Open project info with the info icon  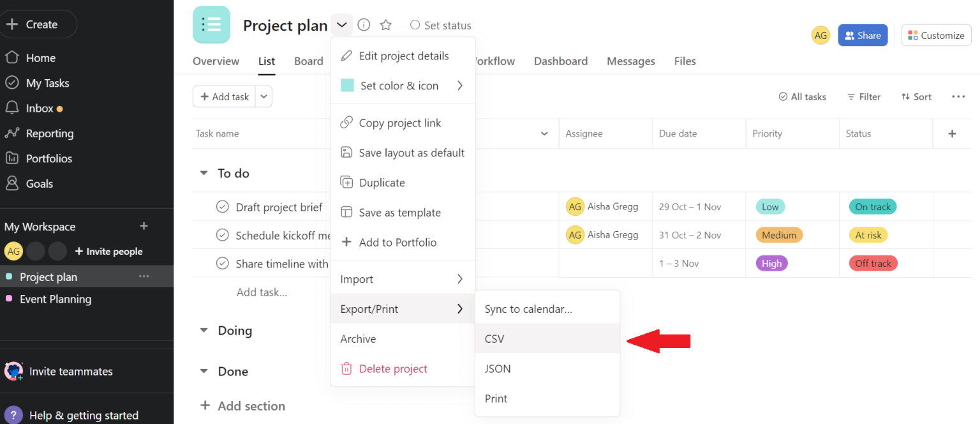(364, 24)
